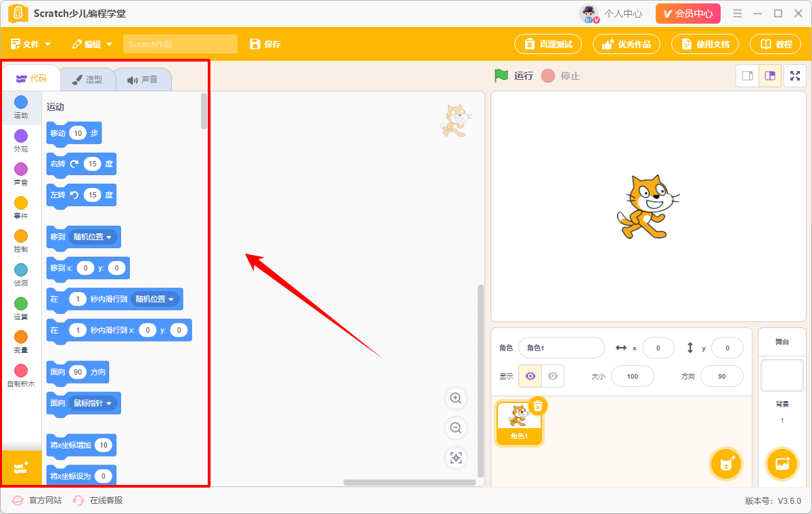This screenshot has height=514, width=812.
Task: Open 教程 tutorials
Action: [775, 44]
